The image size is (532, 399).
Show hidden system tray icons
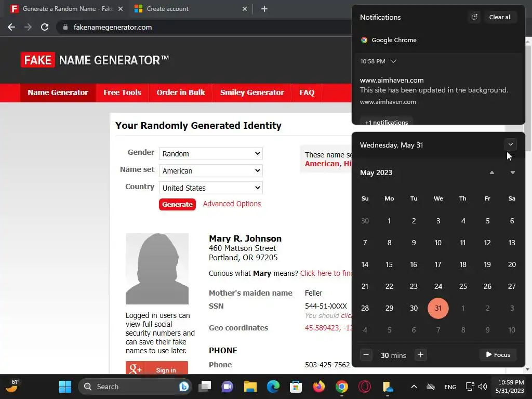414,387
